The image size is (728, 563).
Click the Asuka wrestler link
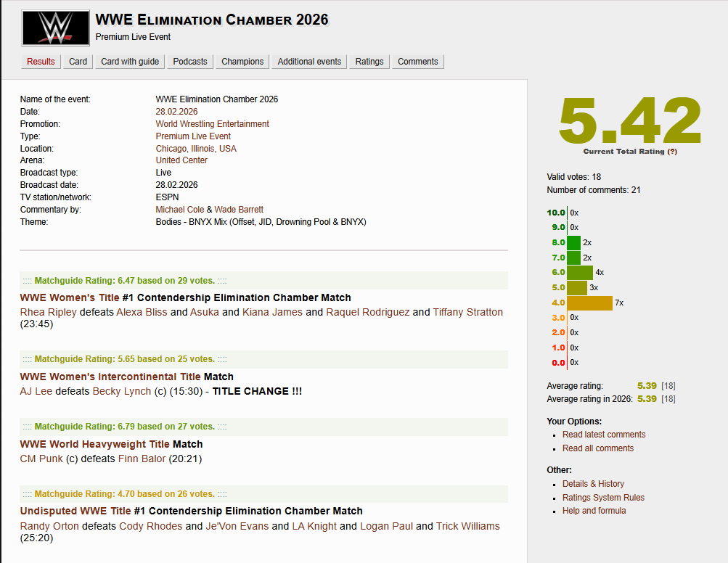204,312
